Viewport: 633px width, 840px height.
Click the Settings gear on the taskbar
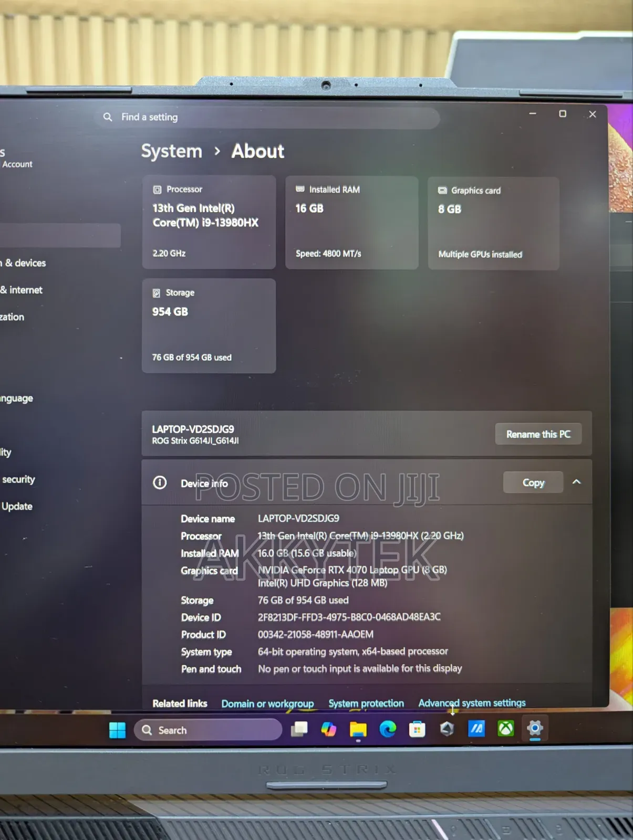coord(535,728)
